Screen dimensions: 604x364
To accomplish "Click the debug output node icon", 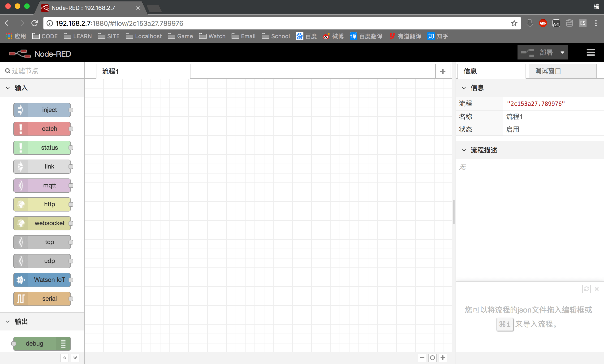I will [63, 343].
